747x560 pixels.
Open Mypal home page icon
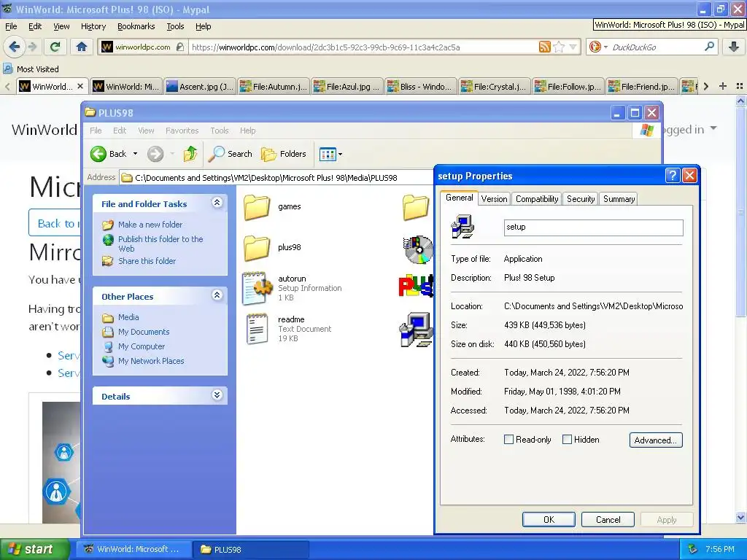pyautogui.click(x=82, y=47)
